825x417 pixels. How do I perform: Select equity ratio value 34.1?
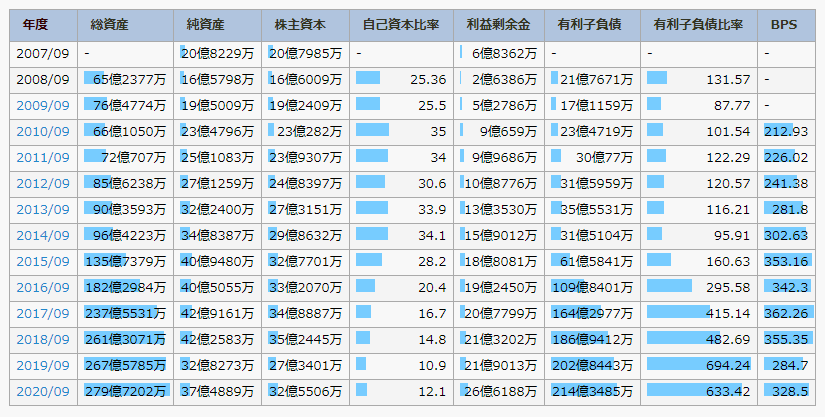coord(432,236)
